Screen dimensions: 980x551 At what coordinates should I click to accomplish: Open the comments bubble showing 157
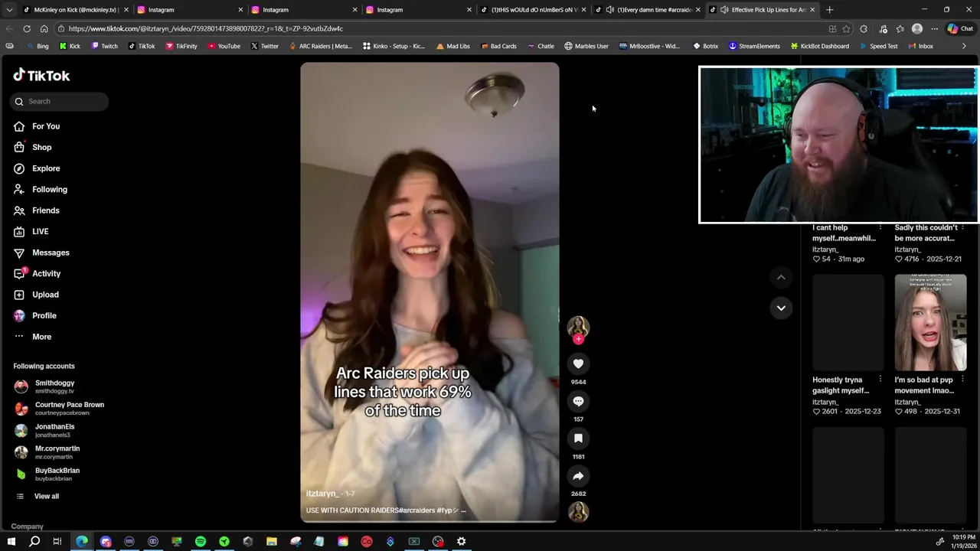(578, 401)
